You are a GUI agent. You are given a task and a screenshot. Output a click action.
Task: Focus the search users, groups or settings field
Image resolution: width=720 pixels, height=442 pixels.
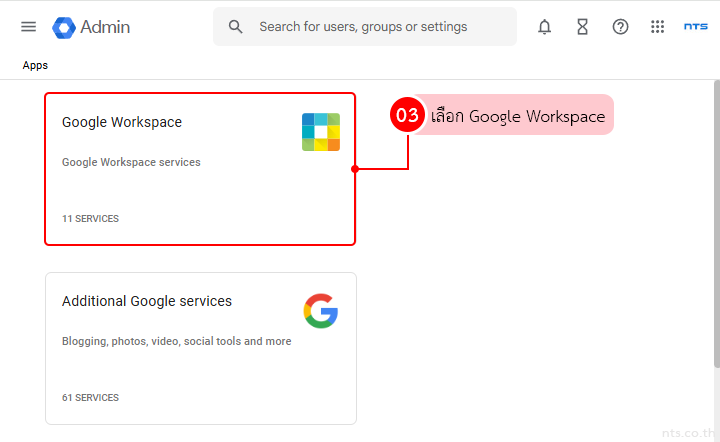365,27
